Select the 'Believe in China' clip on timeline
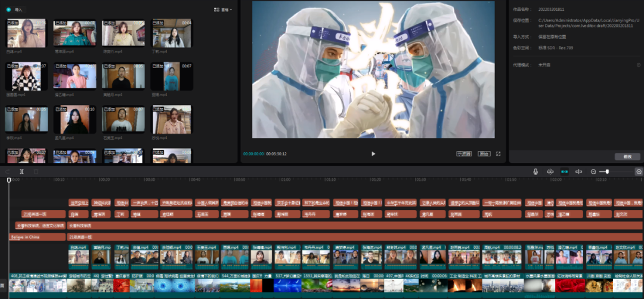The width and height of the screenshot is (644, 299). 37,237
